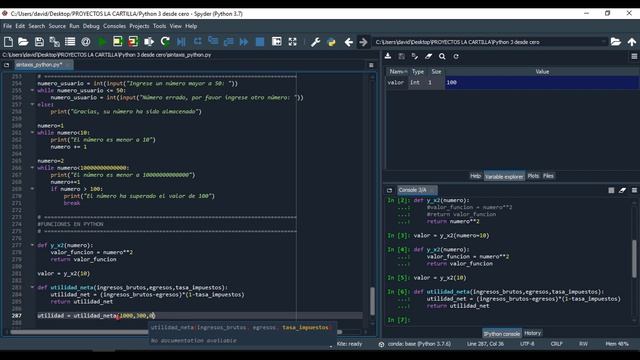The image size is (640, 360).
Task: Open the Tools menu
Action: pos(159,26)
